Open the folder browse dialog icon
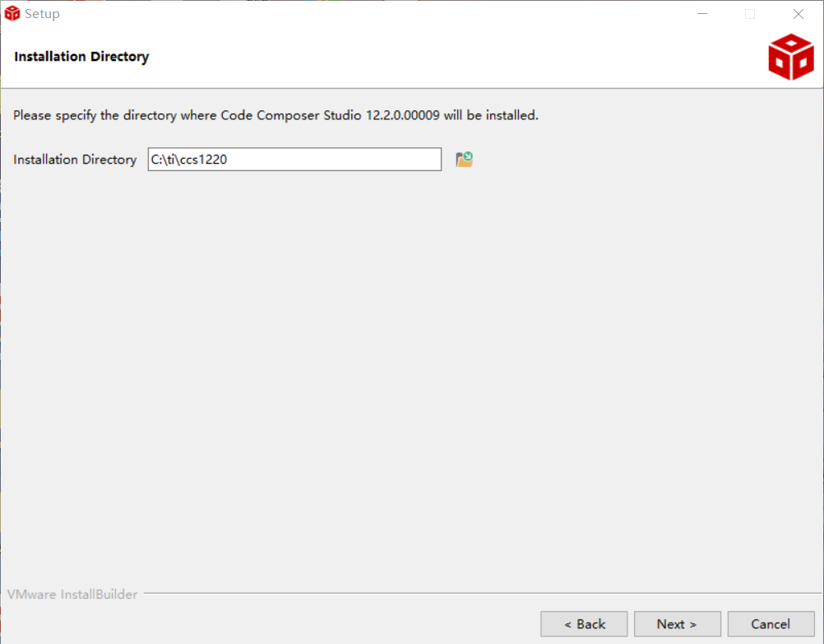Screen dimensions: 824x644 point(465,160)
